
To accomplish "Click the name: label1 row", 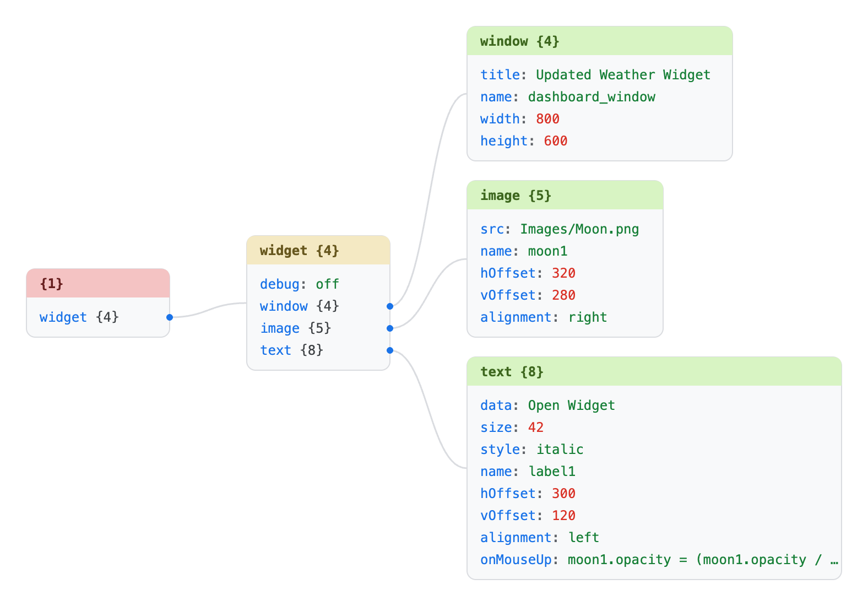I will coord(654,472).
